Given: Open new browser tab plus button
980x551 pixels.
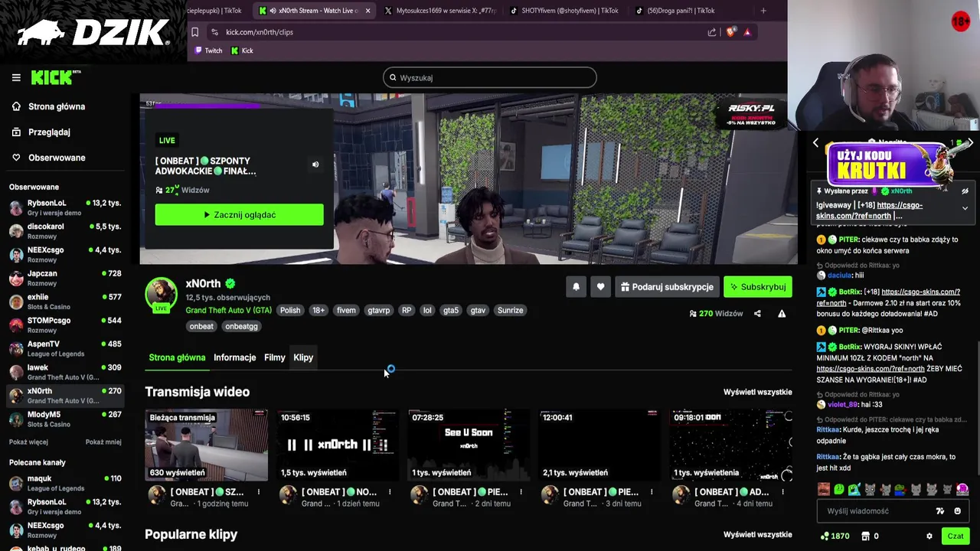Looking at the screenshot, I should [x=763, y=11].
